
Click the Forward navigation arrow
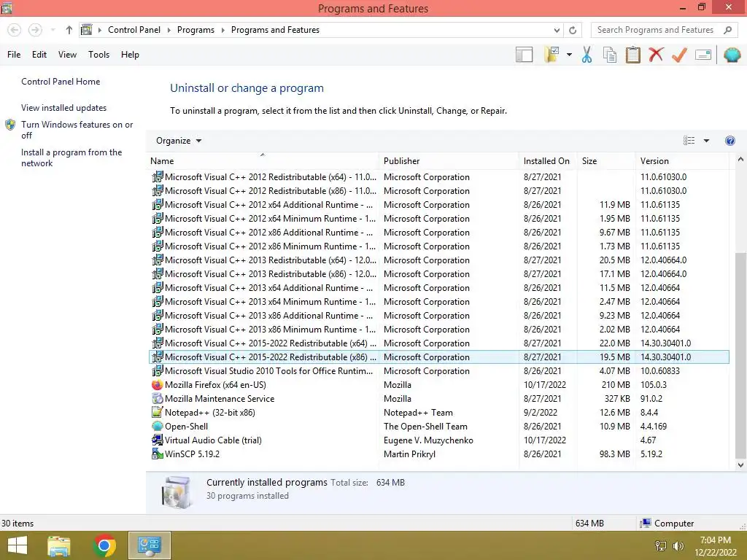click(35, 30)
